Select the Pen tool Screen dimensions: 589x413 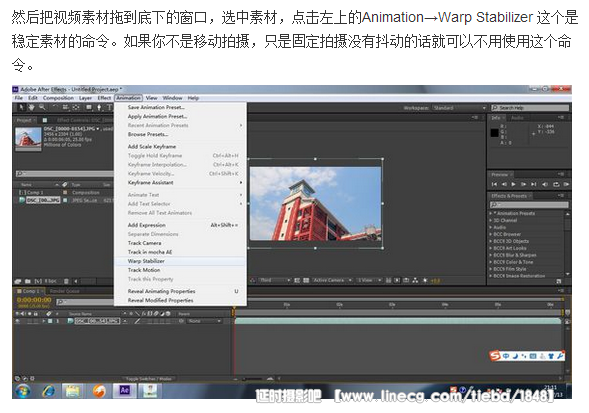(99, 107)
